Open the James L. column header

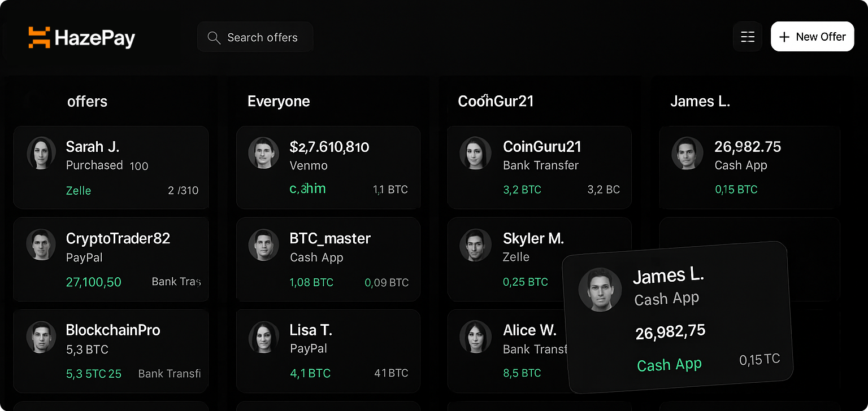[700, 102]
